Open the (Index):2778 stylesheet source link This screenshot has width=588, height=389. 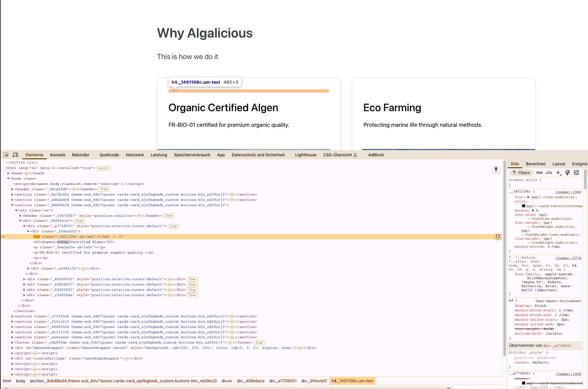(x=568, y=258)
